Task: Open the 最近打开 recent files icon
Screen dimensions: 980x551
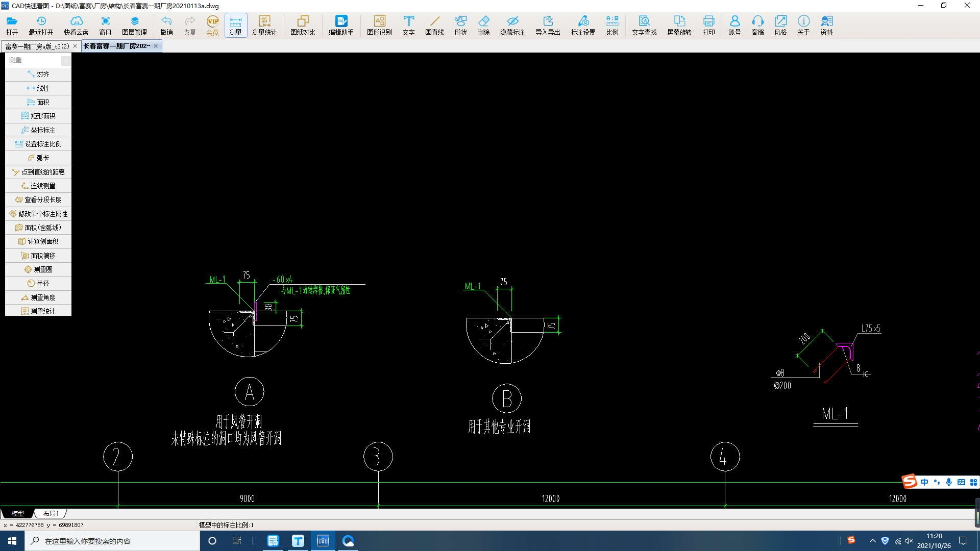Action: point(41,26)
